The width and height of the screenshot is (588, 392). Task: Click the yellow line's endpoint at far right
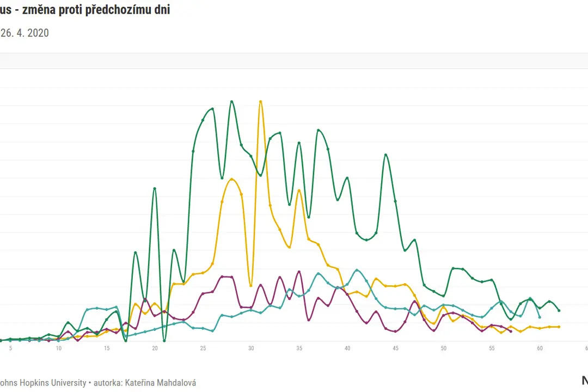pos(559,327)
